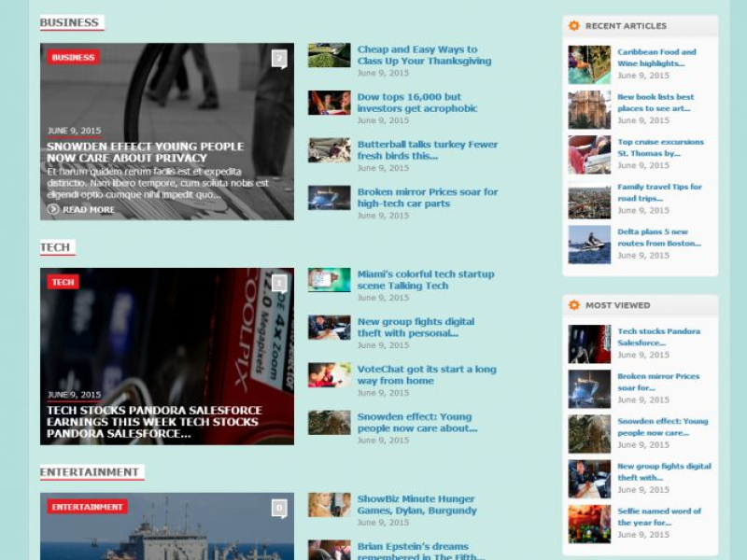This screenshot has height=560, width=747.
Task: Click gear icon beside Most Viewed
Action: click(574, 305)
